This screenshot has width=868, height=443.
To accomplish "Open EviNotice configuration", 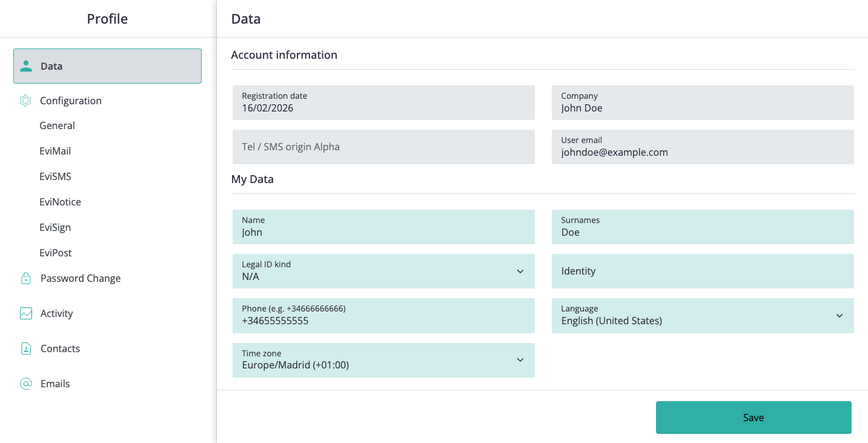I will click(x=60, y=202).
